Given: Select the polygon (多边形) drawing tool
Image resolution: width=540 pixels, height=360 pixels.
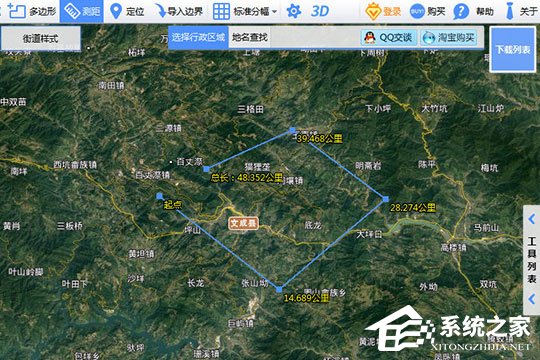Looking at the screenshot, I should 32,11.
